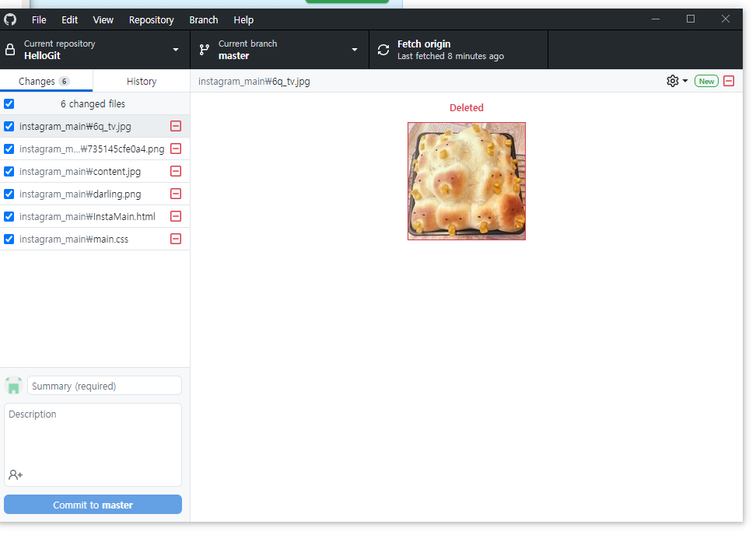Select the instagram_main₩darling.png file row
This screenshot has width=756, height=535.
(95, 194)
